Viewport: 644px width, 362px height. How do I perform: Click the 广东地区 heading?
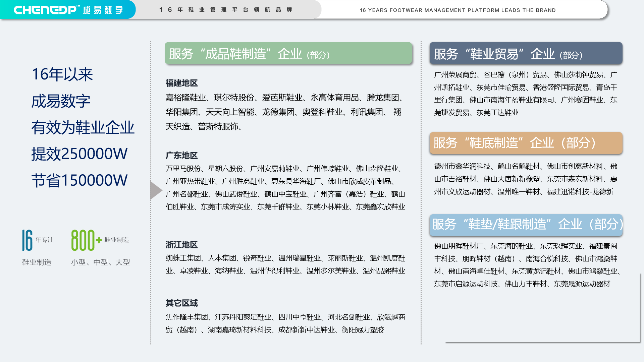(181, 155)
